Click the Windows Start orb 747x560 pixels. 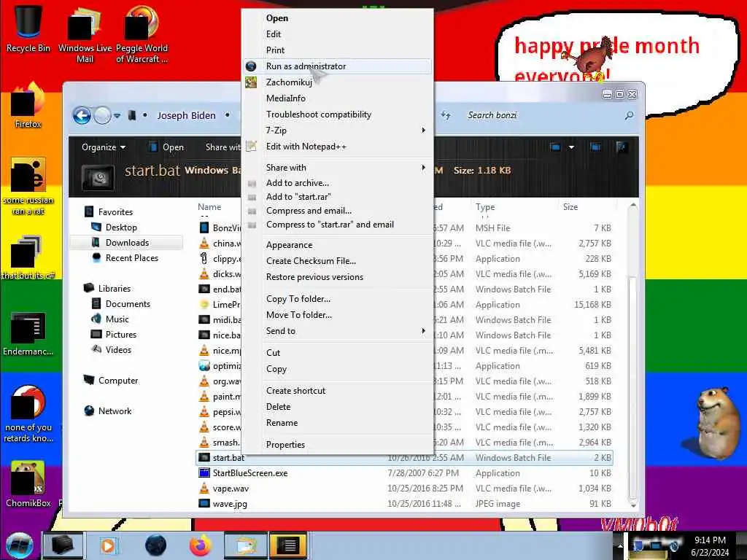pos(20,545)
